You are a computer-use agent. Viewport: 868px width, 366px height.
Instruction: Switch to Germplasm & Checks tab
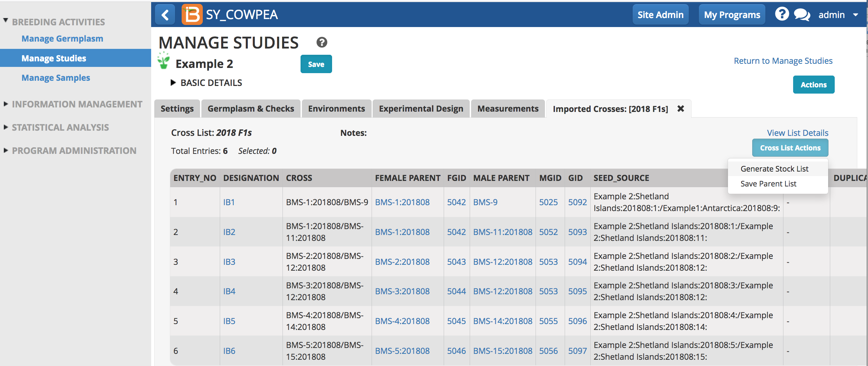(251, 108)
